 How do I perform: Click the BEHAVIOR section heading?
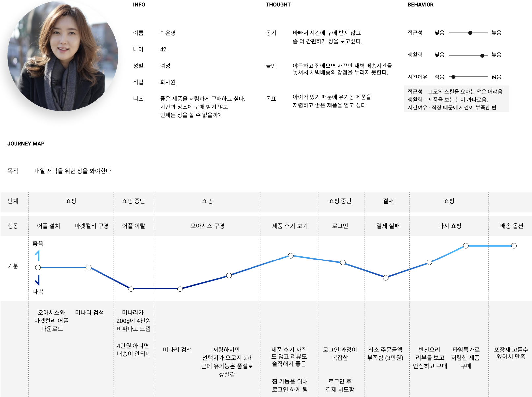(421, 5)
